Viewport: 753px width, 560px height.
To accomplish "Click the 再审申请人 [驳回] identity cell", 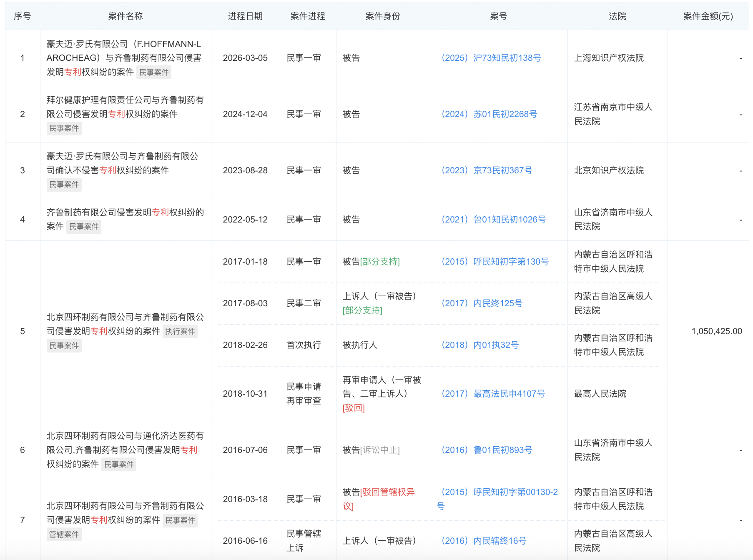I will pos(382,394).
